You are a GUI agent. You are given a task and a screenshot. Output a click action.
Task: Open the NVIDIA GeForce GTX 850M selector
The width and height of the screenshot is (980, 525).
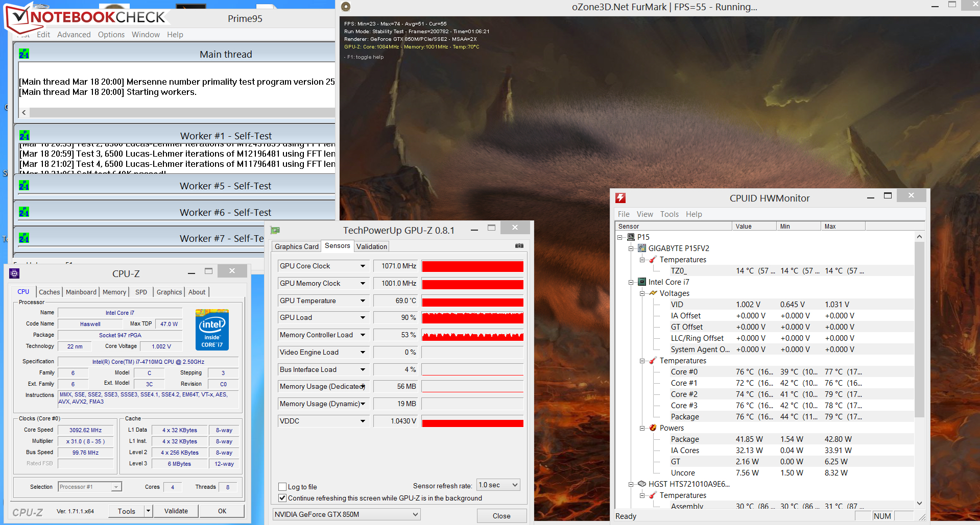346,514
